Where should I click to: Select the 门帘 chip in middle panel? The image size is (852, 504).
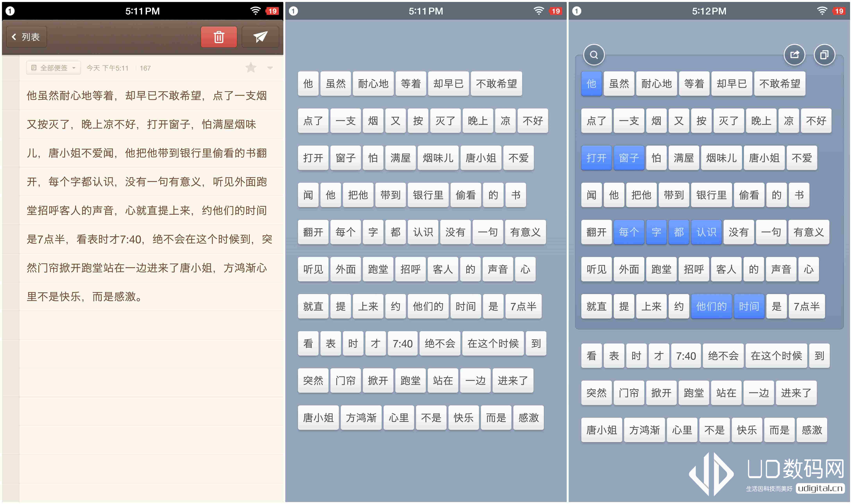(x=345, y=380)
